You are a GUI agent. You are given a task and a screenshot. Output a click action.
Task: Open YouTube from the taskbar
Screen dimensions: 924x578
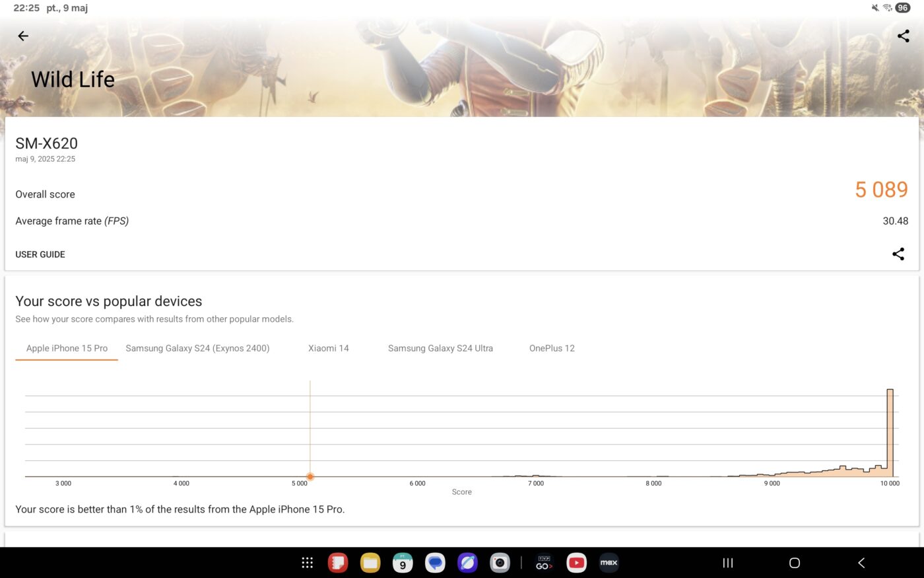576,563
